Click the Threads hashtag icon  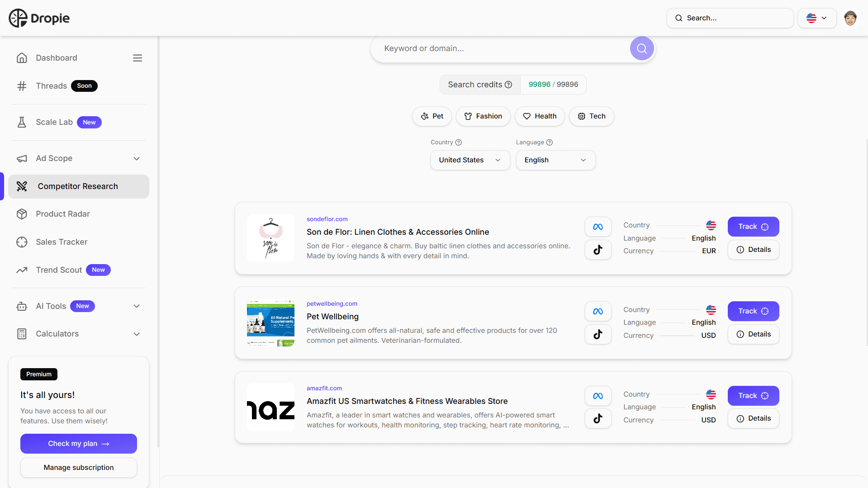22,86
